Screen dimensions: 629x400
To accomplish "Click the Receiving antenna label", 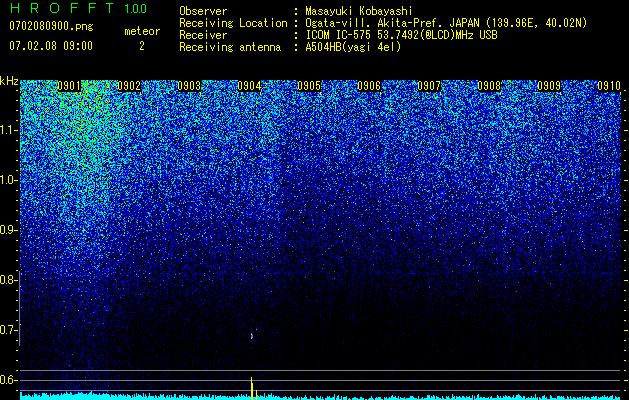I will (x=230, y=47).
